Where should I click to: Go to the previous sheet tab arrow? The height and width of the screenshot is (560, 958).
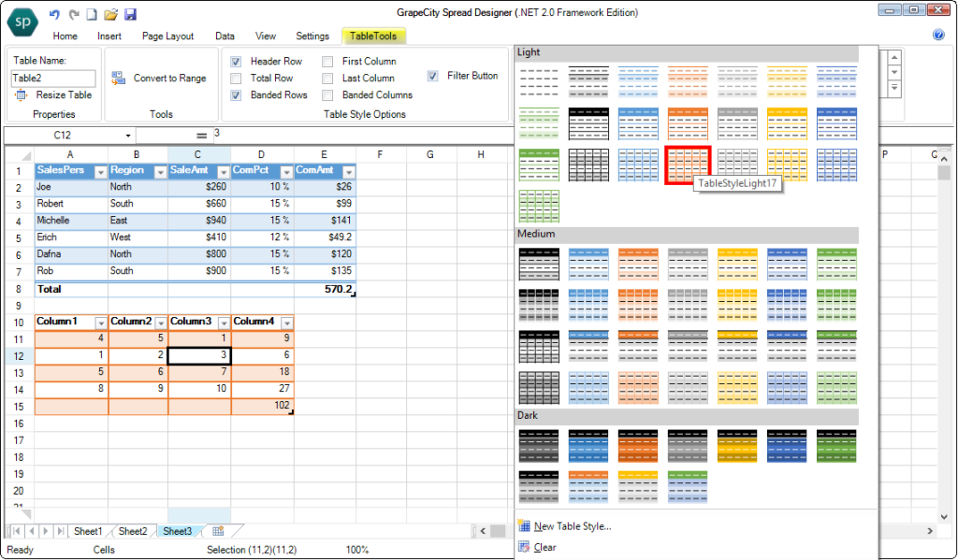(31, 531)
